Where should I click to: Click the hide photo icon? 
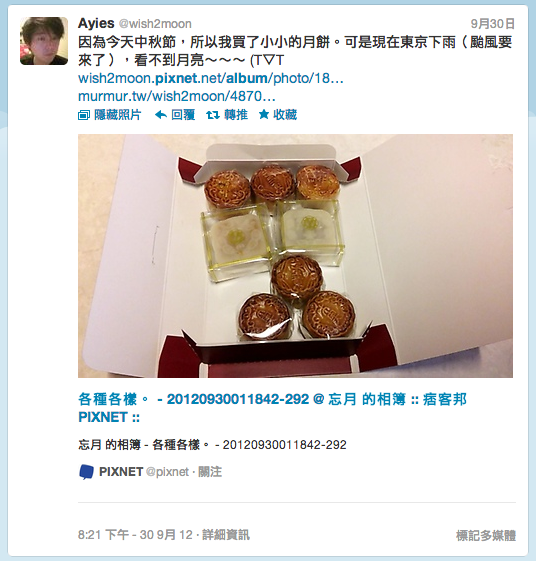tap(83, 115)
